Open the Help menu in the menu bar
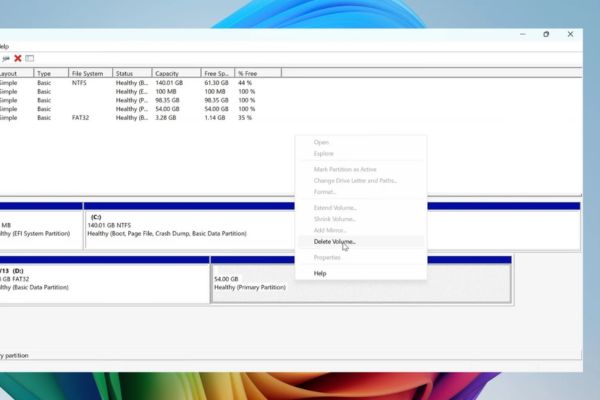This screenshot has height=400, width=600. tap(4, 46)
